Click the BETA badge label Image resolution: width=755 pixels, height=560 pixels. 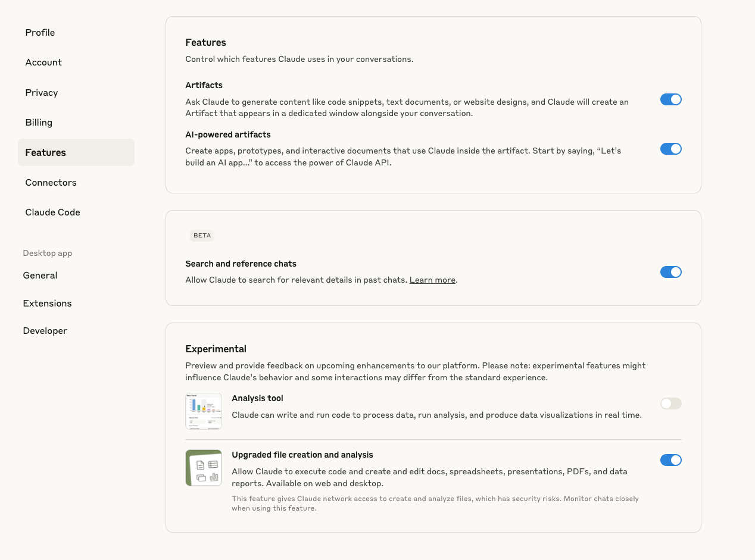click(x=202, y=236)
